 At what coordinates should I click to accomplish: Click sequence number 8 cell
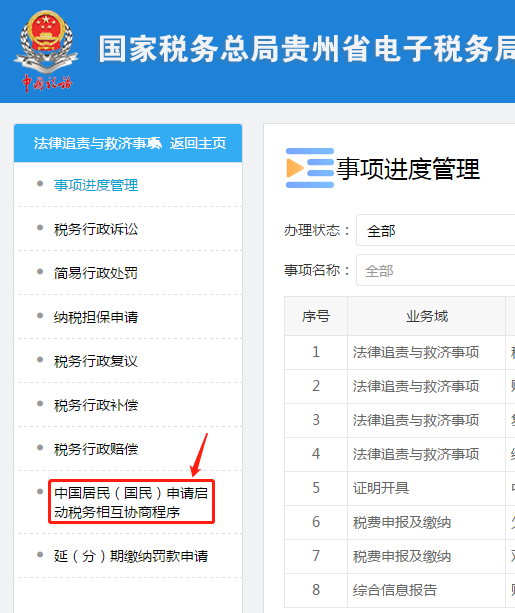tap(316, 590)
